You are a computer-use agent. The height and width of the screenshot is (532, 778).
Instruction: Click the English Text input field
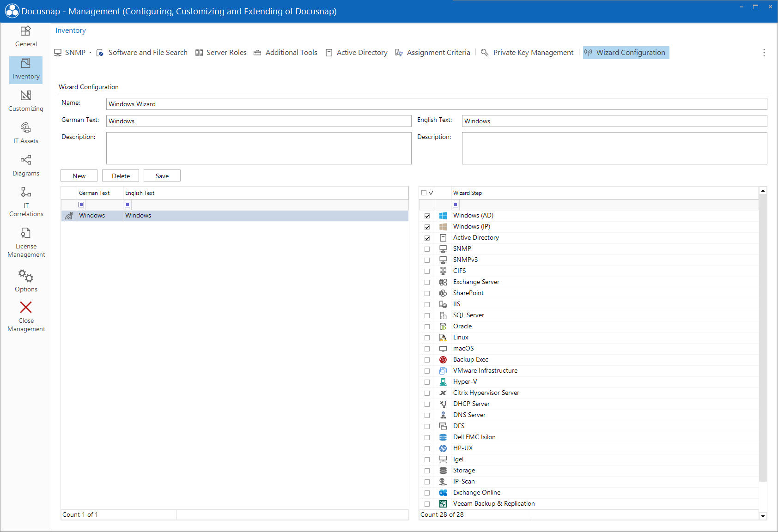(614, 121)
